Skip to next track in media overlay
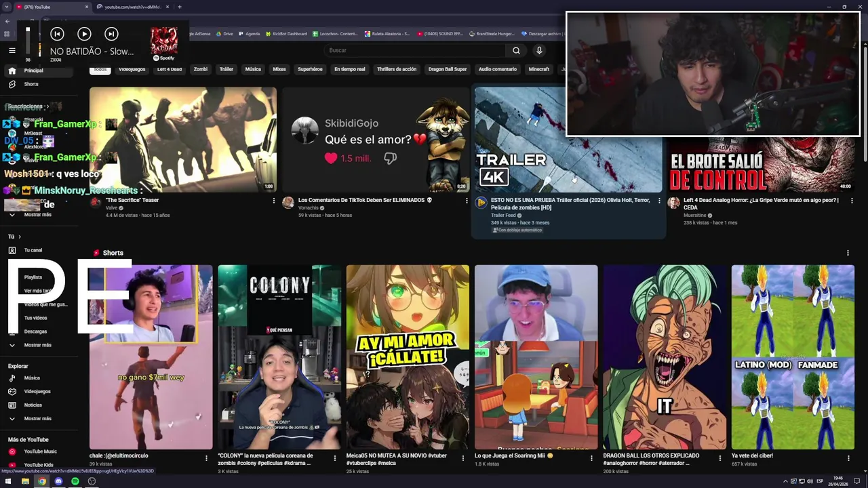The width and height of the screenshot is (868, 488). click(111, 34)
